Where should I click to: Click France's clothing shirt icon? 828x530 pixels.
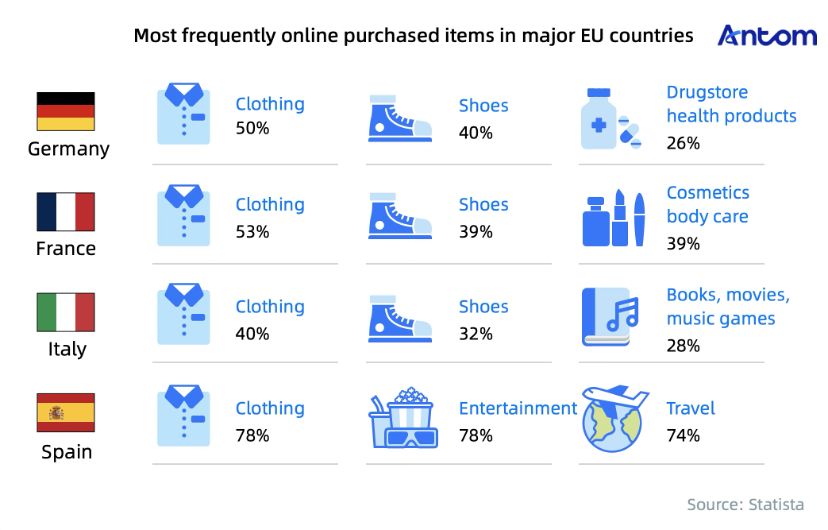(x=186, y=218)
